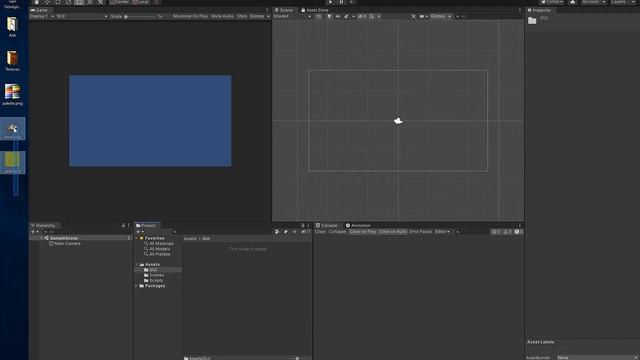Select the Hand tool in Unity toolbar
This screenshot has height=360, width=640.
[36, 2]
